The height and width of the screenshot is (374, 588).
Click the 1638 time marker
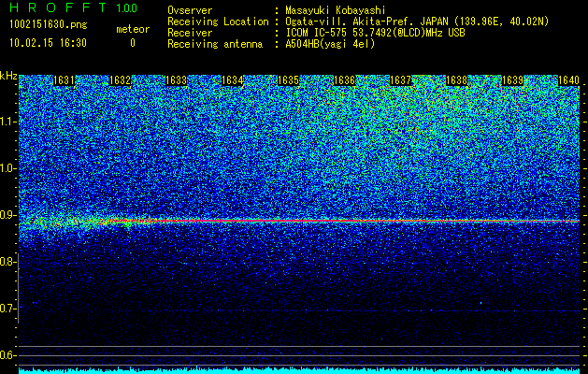click(x=457, y=80)
